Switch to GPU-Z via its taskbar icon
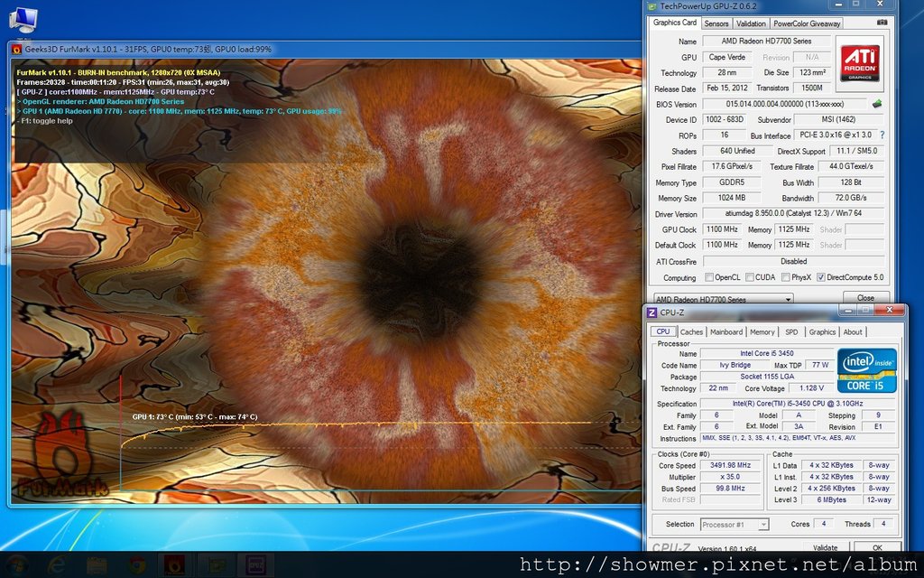The height and width of the screenshot is (578, 924). [216, 565]
